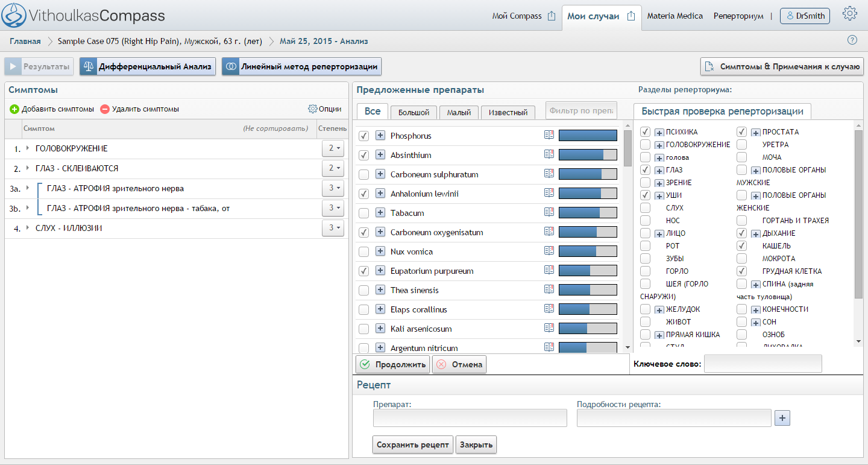Click share icon next to Мой Compass
Image resolution: width=868 pixels, height=465 pixels.
[x=552, y=16]
